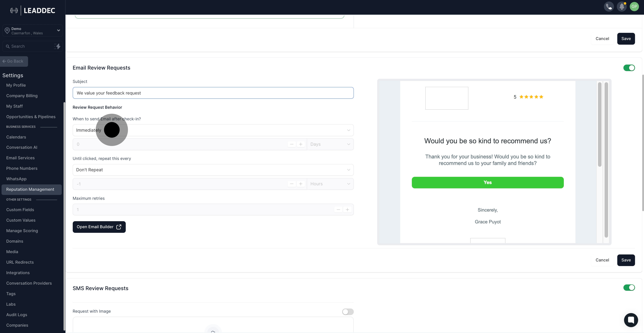
Task: Open the chat support widget
Action: [631, 320]
